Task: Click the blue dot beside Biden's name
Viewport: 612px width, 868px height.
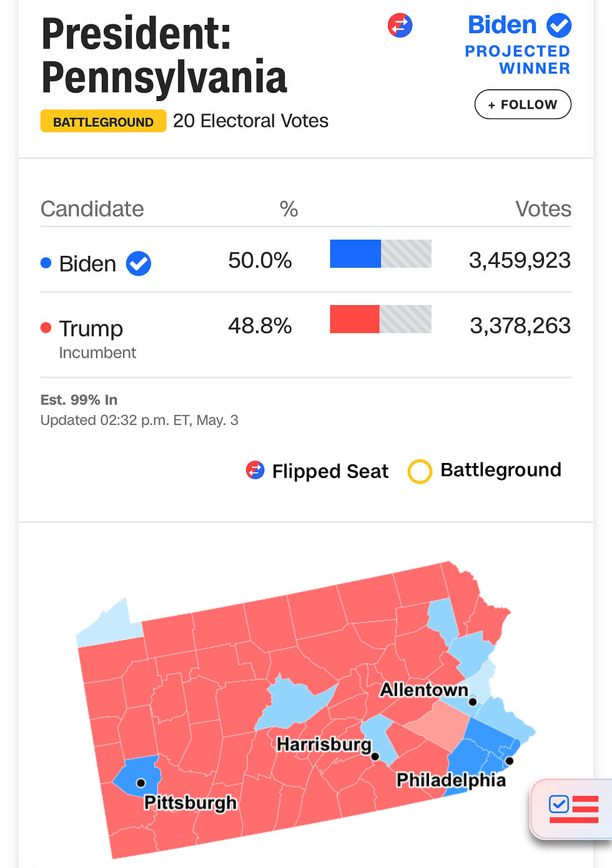Action: click(x=46, y=263)
